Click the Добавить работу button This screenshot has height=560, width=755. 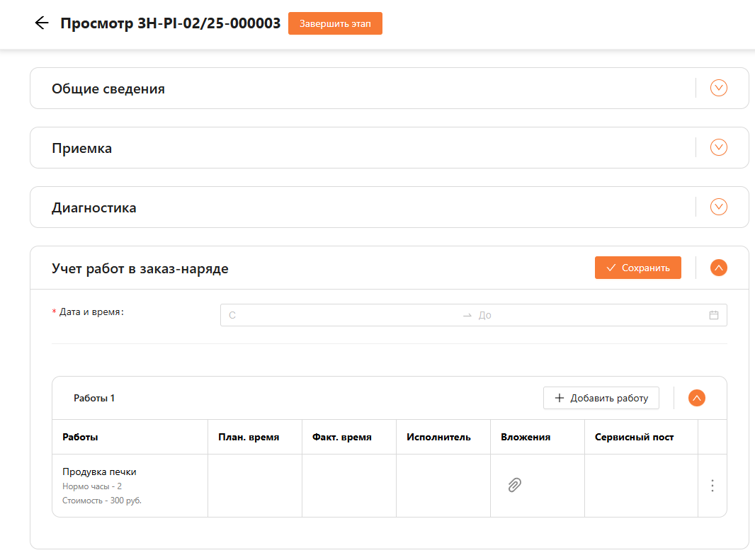click(601, 398)
